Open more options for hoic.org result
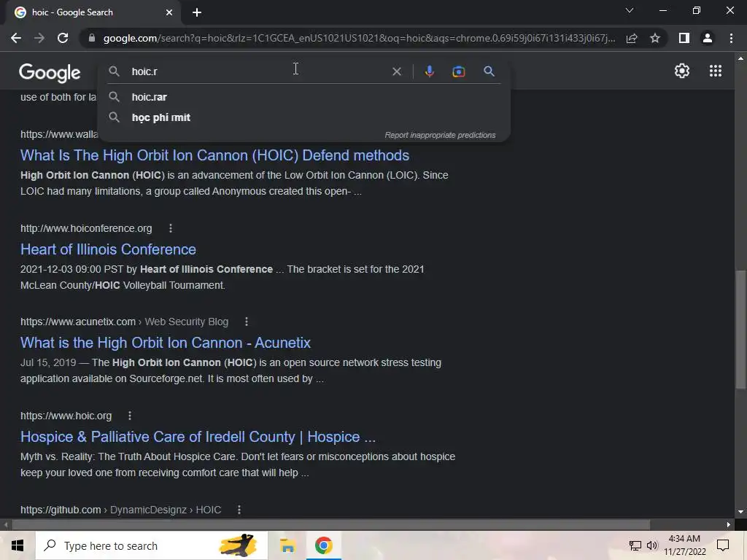The width and height of the screenshot is (747, 560). point(130,416)
